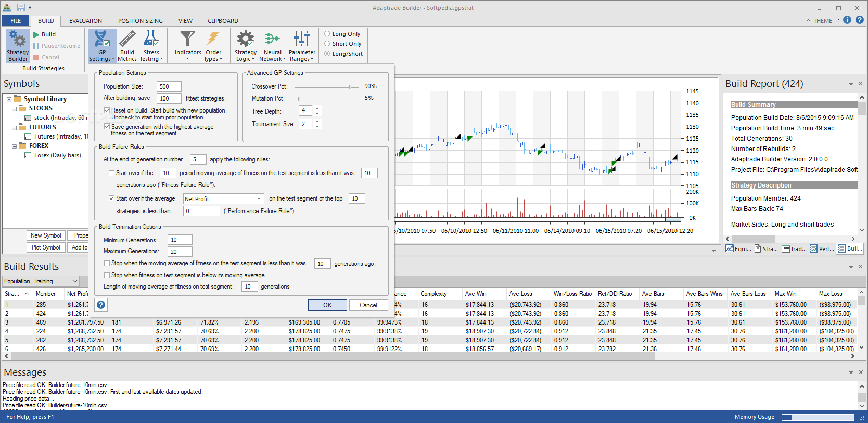Click the Memory Usage progress bar
868x423 pixels.
click(x=818, y=417)
